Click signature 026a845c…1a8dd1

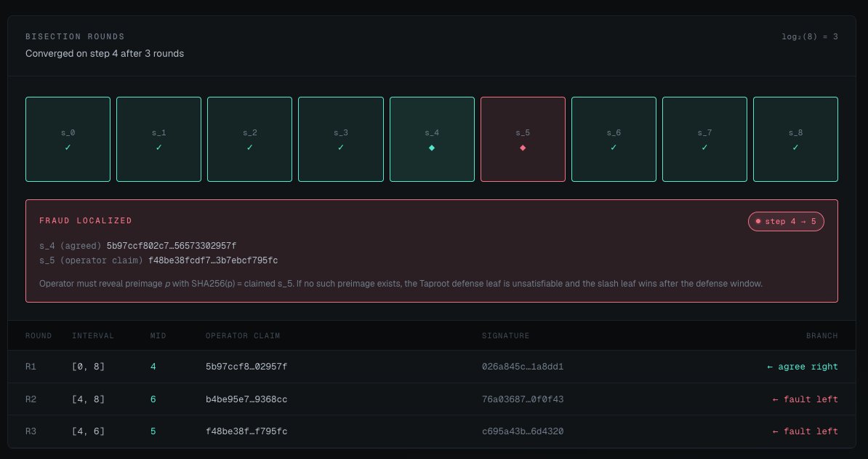coord(523,367)
